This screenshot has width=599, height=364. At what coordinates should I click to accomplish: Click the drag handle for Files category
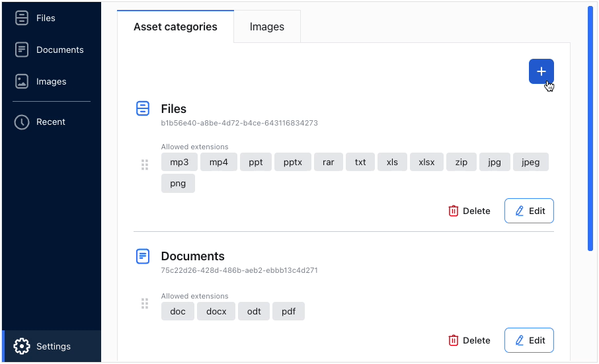(145, 164)
